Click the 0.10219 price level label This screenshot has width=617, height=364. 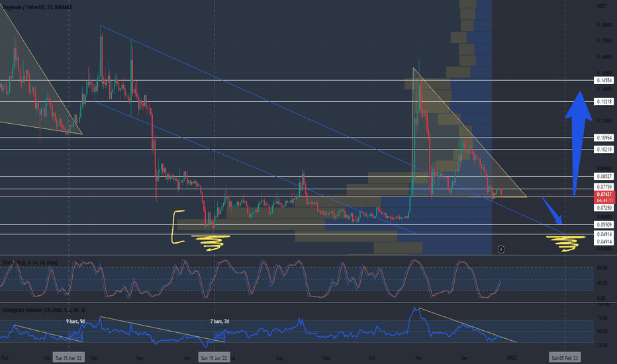604,150
